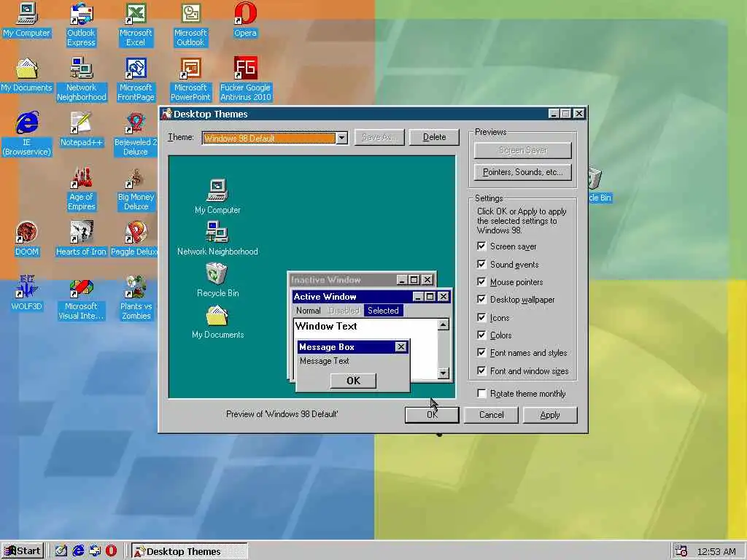The width and height of the screenshot is (747, 560).
Task: Open the Start menu
Action: 23,551
